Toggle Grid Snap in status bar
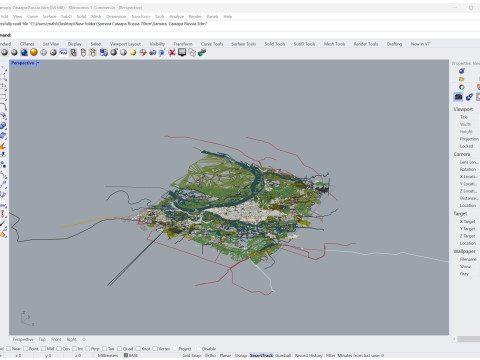The width and height of the screenshot is (480, 360). tap(192, 355)
